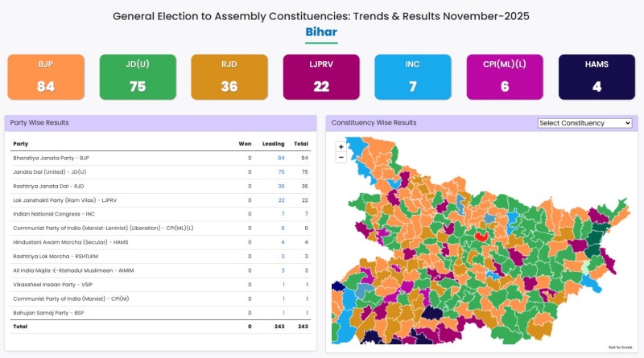Select the RJD 36 seats card

(x=229, y=76)
